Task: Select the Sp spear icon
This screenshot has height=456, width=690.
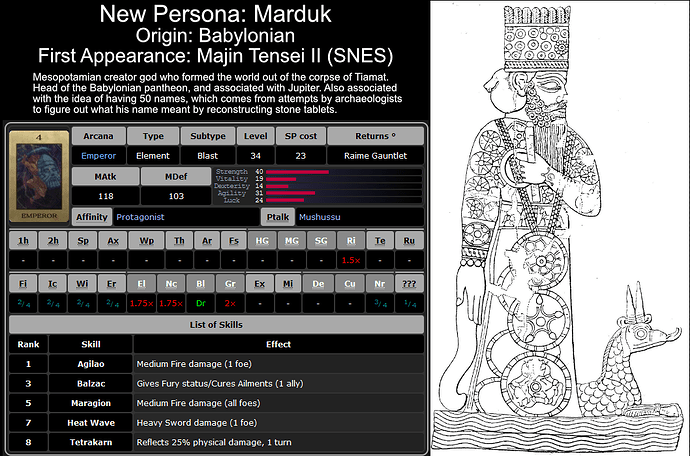Action: [x=83, y=241]
